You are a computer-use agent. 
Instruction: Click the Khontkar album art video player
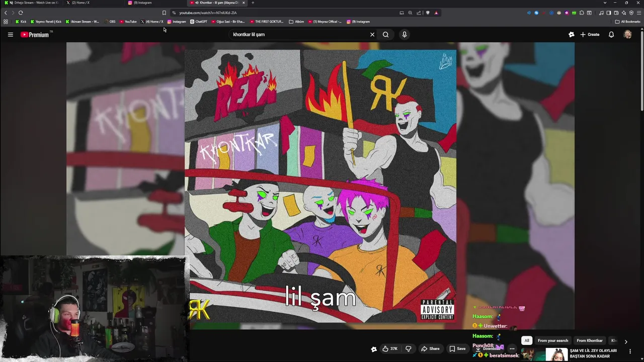click(x=320, y=186)
